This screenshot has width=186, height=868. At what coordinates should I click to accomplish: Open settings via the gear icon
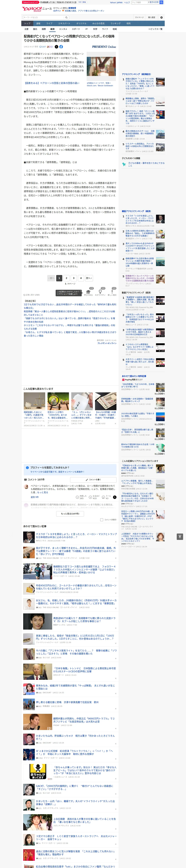pos(161,17)
